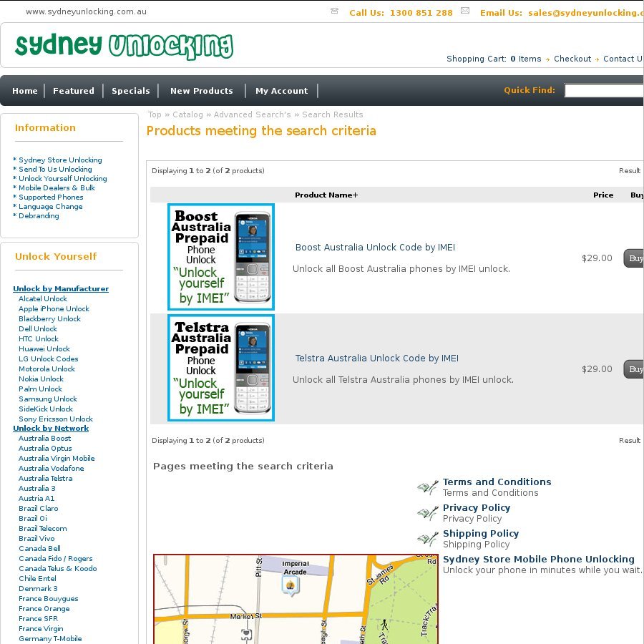Select Palm Unlock
This screenshot has height=644, width=644.
40,389
